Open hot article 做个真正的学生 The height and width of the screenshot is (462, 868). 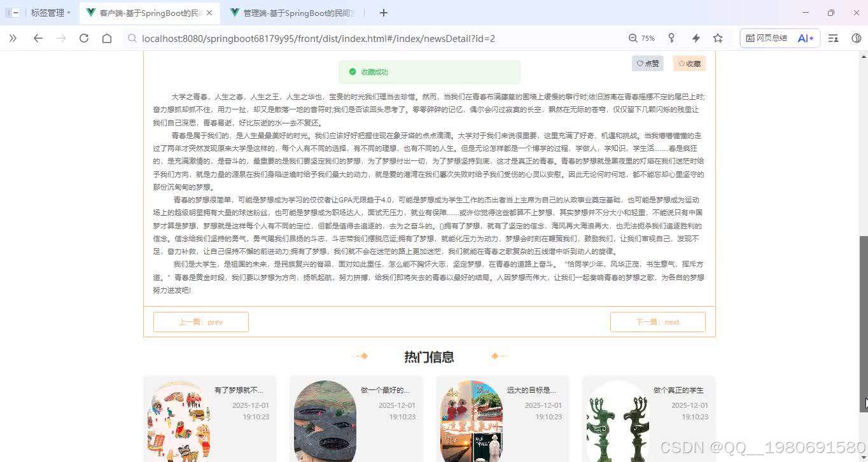678,390
